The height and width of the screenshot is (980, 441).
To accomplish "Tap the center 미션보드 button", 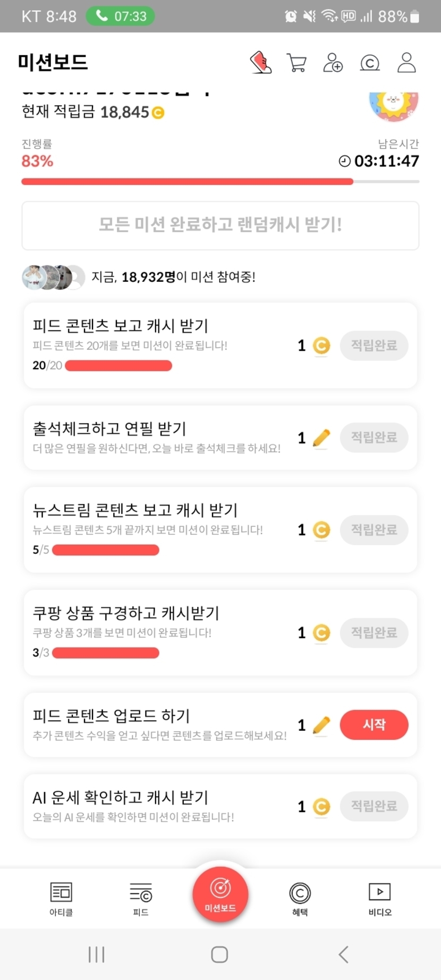I will click(220, 895).
